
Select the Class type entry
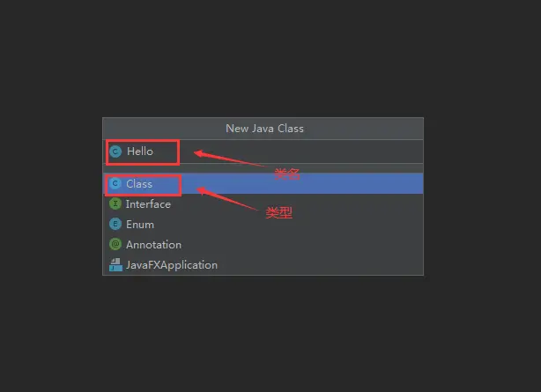click(x=263, y=183)
